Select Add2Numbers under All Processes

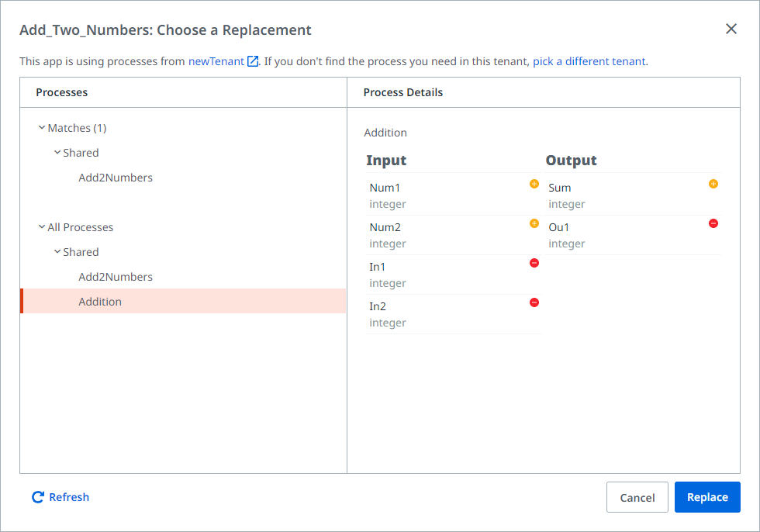click(x=116, y=277)
